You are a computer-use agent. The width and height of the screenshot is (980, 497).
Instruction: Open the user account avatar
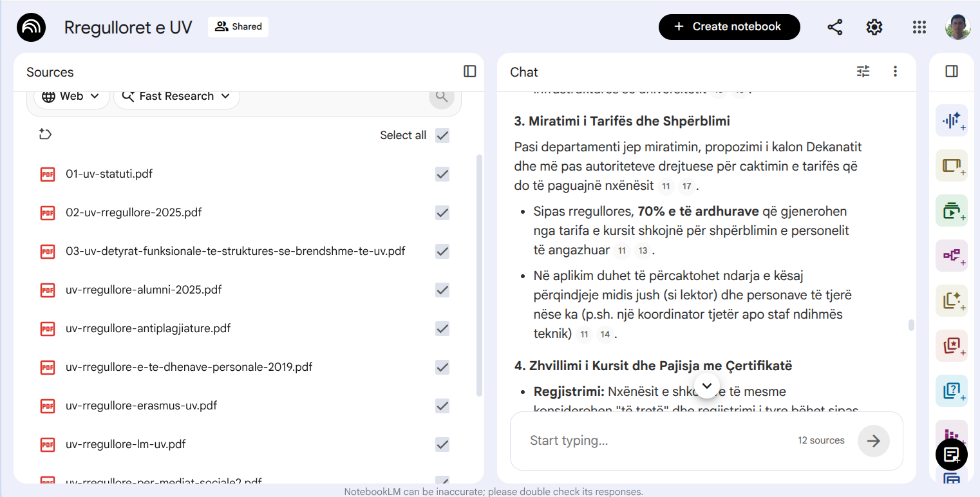(x=957, y=27)
